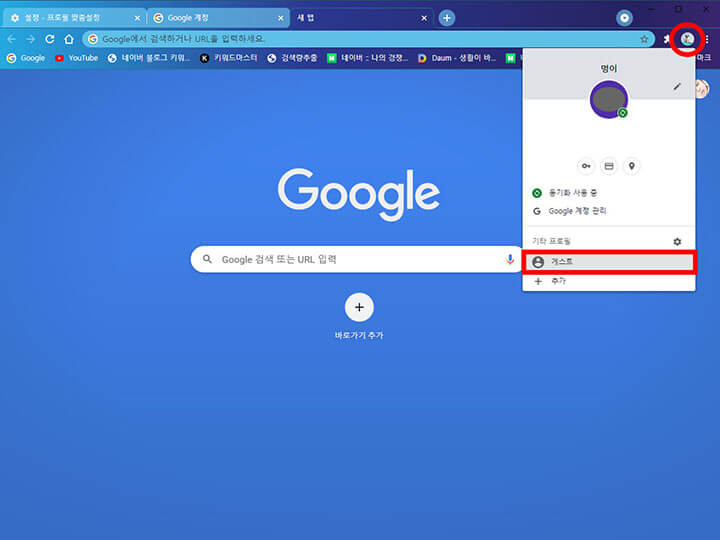The image size is (720, 540).
Task: Open addresses location pin icon
Action: coord(631,166)
